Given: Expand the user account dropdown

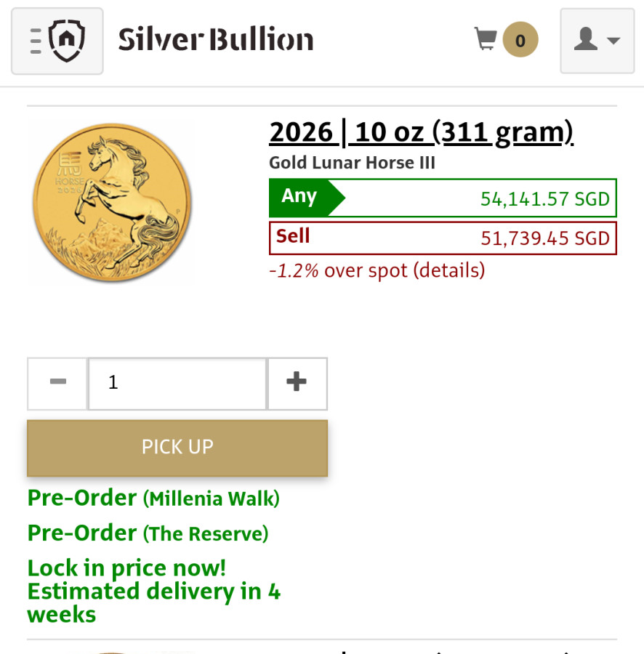Looking at the screenshot, I should pos(597,41).
